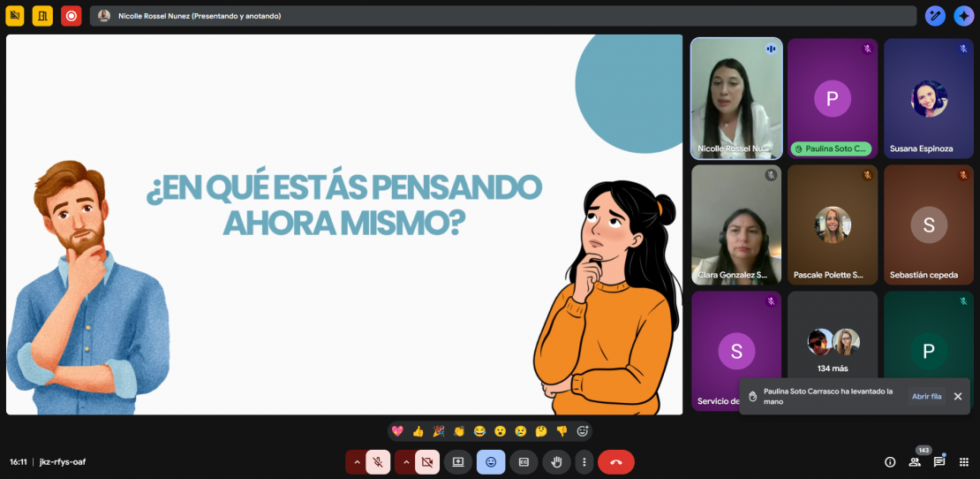
Task: Send the thumbs up reaction
Action: 418,431
